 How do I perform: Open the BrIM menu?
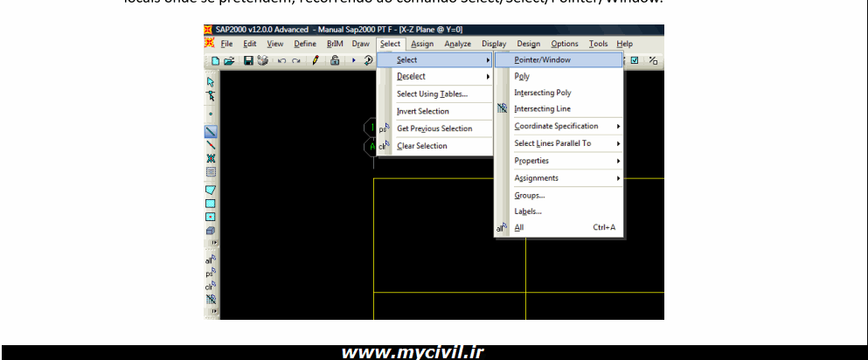tap(335, 44)
